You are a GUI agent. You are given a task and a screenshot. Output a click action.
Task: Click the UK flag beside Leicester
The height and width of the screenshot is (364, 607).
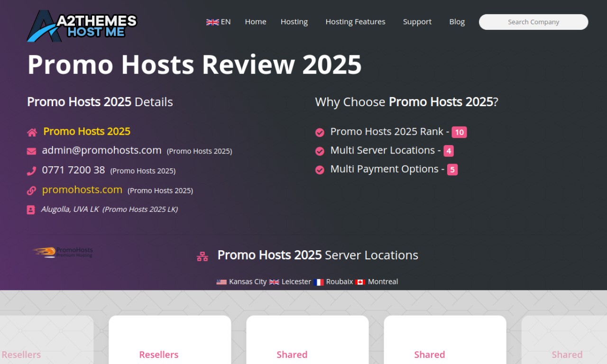pyautogui.click(x=274, y=282)
